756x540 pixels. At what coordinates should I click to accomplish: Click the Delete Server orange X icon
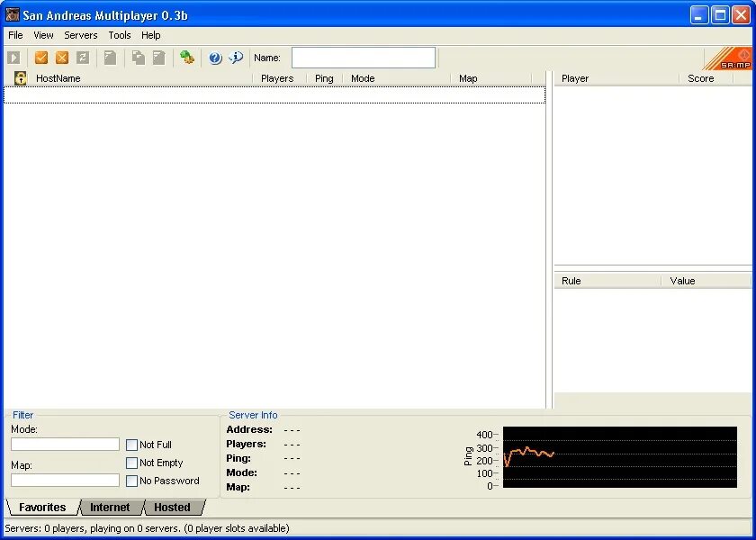point(62,58)
